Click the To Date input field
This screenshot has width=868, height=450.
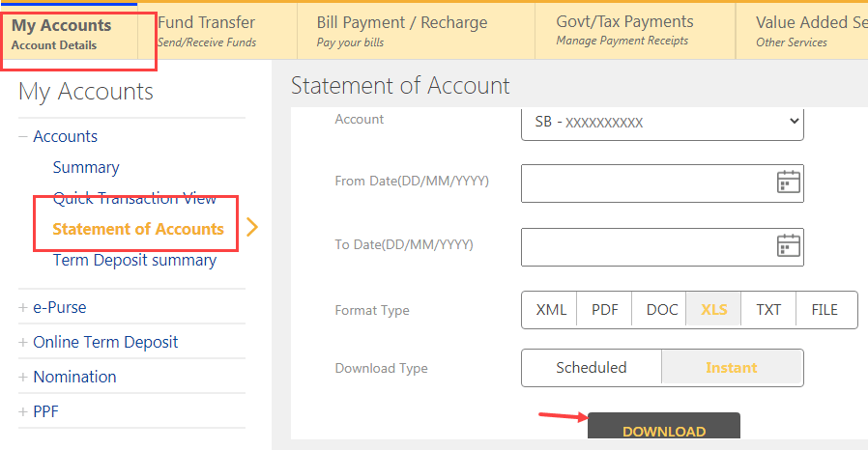662,247
